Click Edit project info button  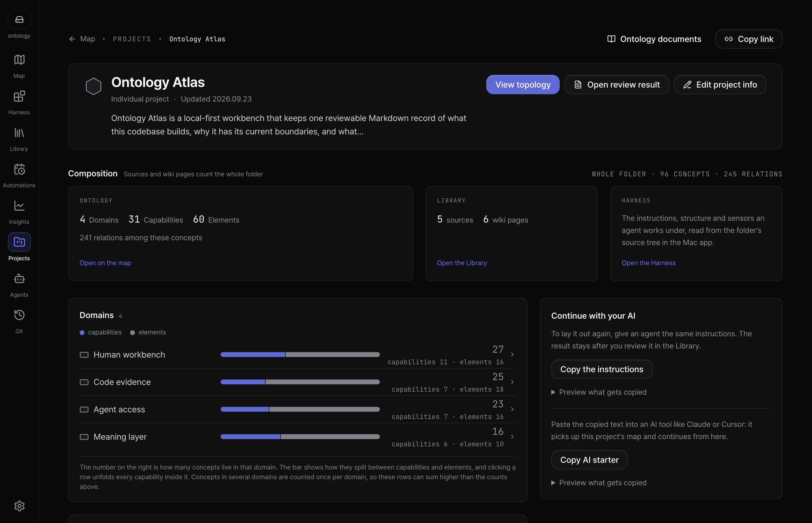coord(720,85)
